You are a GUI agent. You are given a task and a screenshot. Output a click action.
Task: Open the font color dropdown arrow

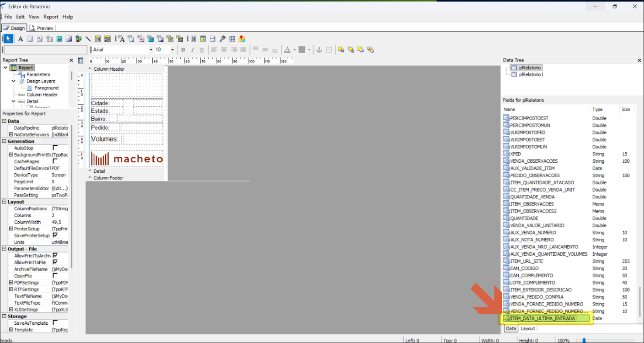(x=294, y=50)
